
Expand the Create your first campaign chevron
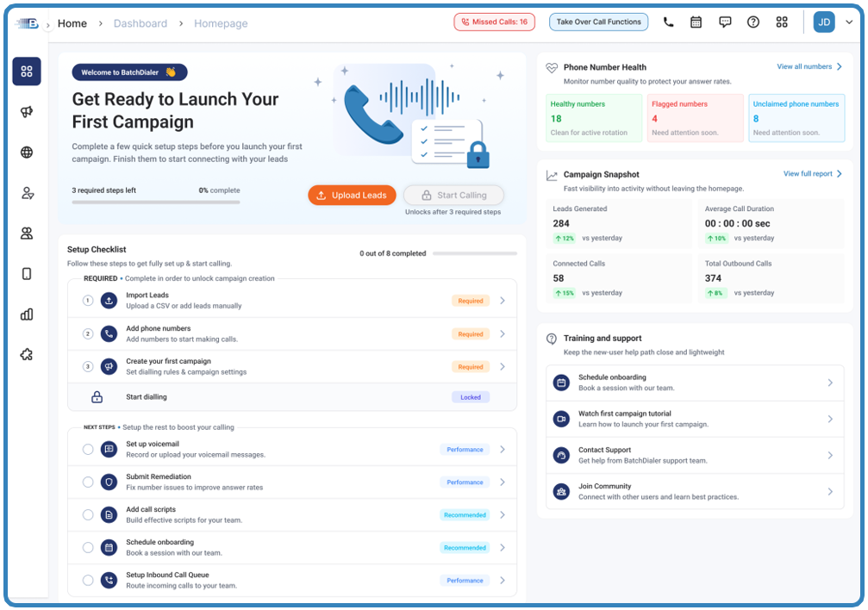pos(503,366)
